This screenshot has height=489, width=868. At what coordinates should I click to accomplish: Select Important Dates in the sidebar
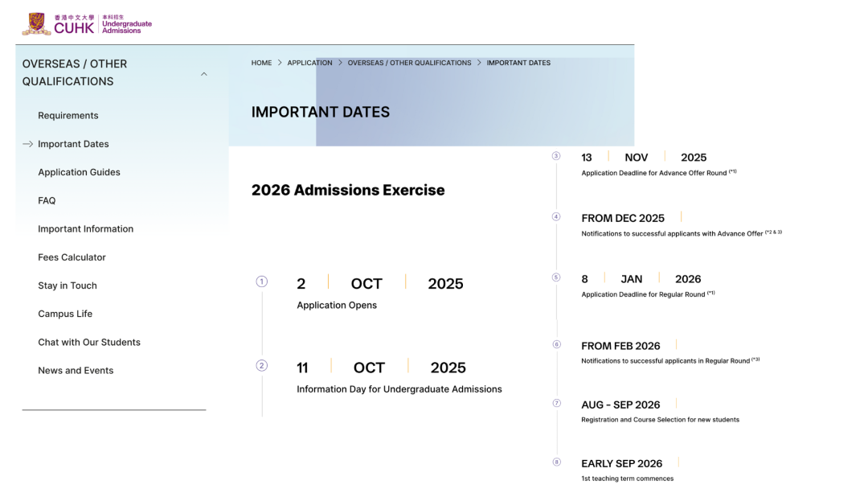coord(73,144)
